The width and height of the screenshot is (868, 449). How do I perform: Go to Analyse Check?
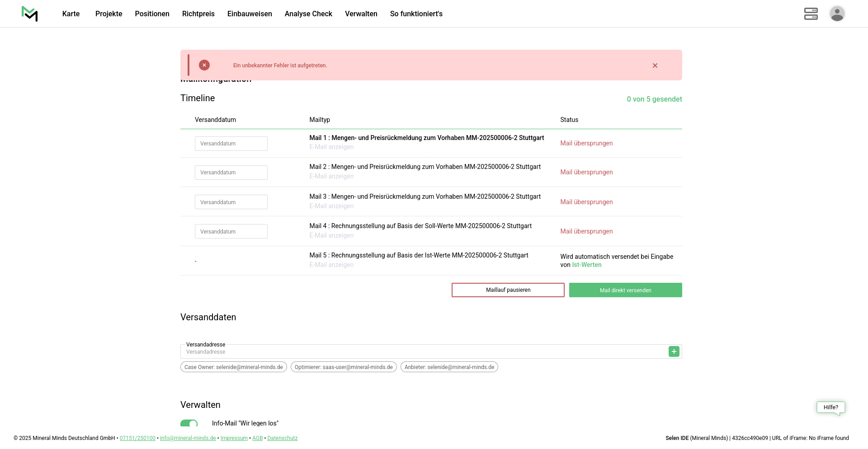pyautogui.click(x=308, y=14)
